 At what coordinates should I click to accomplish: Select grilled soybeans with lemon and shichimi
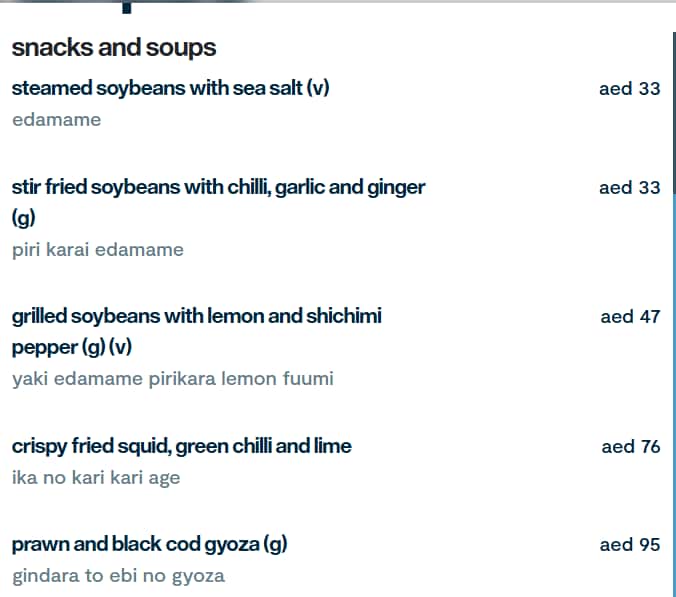196,316
